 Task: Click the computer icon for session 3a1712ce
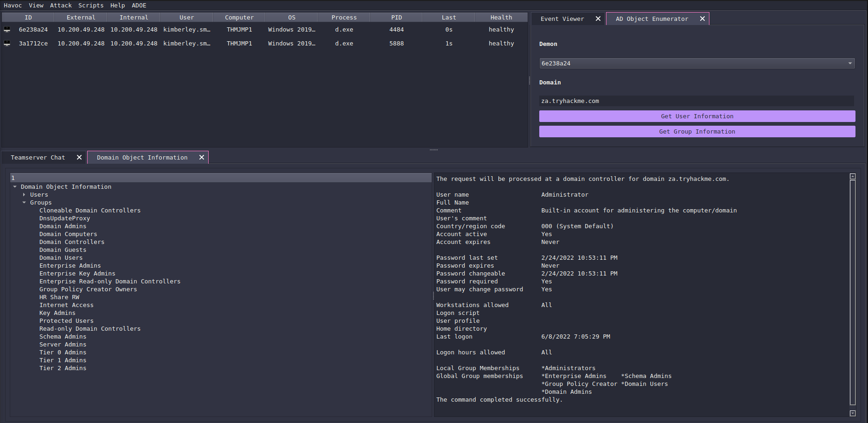(x=7, y=44)
